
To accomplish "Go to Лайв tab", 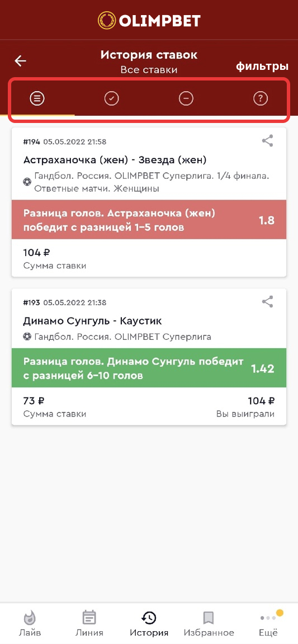I will (x=30, y=623).
